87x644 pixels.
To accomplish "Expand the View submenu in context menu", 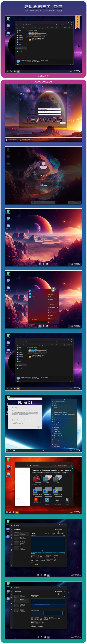I will (x=64, y=403).
